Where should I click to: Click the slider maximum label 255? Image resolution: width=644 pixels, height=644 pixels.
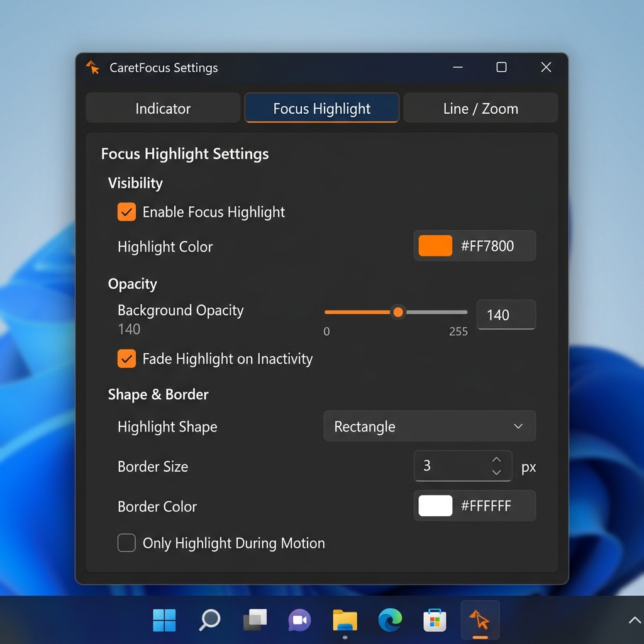pos(458,331)
